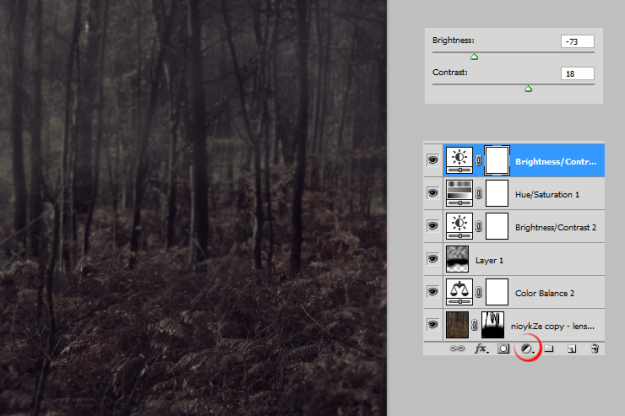Hide the Color Balance 2 layer

click(433, 292)
